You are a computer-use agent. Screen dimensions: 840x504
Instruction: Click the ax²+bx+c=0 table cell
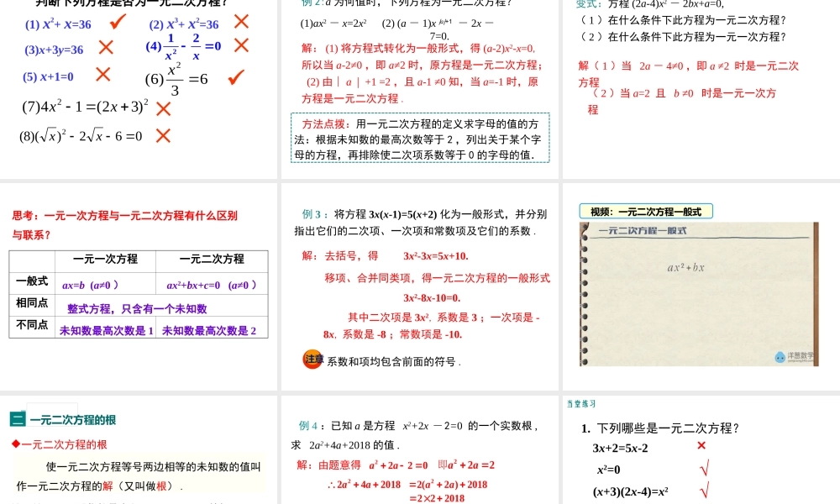coord(212,285)
